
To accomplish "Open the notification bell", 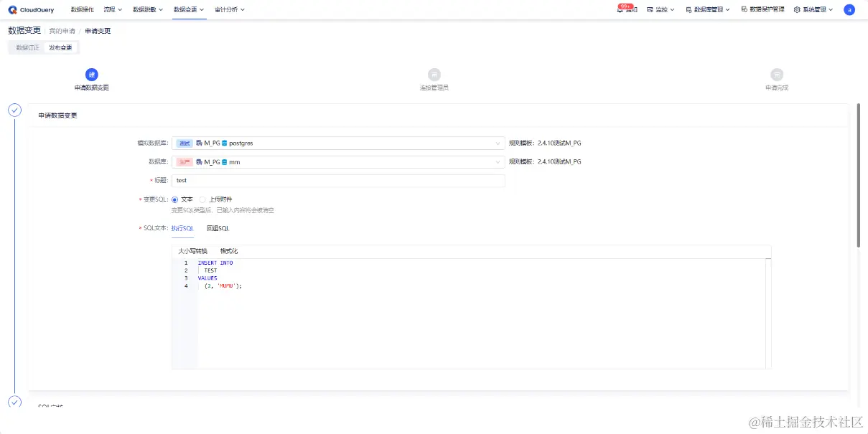I will click(x=620, y=9).
